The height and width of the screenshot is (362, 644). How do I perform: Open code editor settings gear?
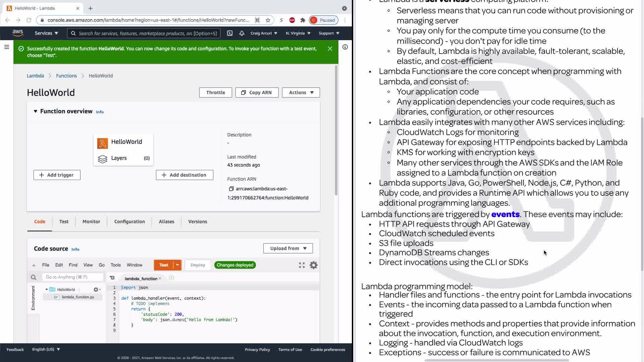pos(313,265)
